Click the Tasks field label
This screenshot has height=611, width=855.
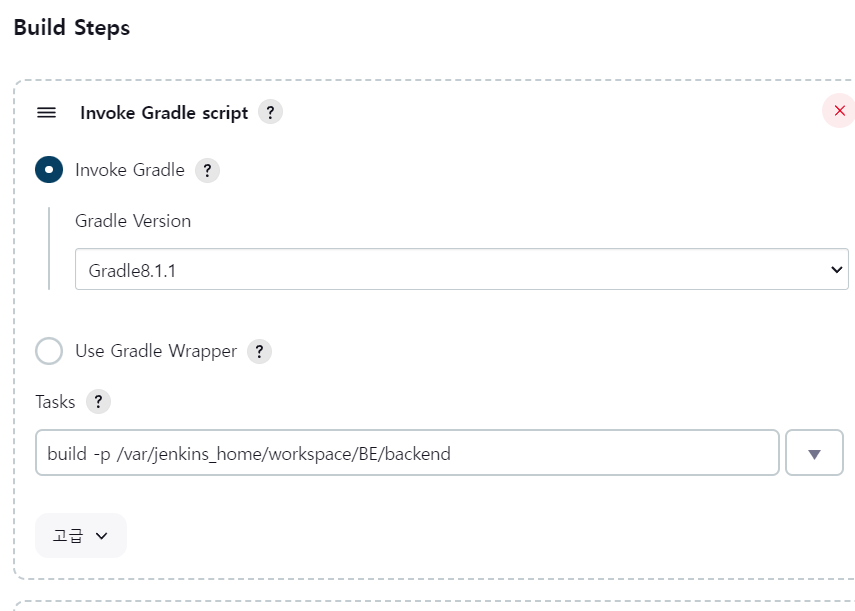coord(55,402)
